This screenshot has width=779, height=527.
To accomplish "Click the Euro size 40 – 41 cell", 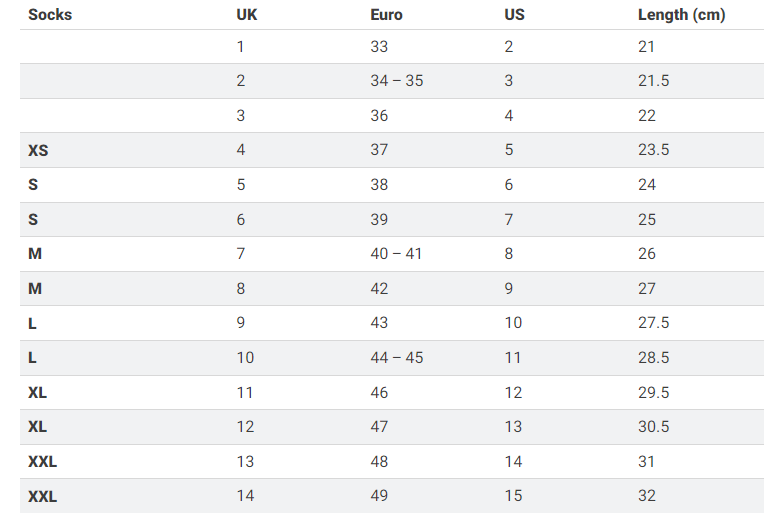I will [x=396, y=254].
